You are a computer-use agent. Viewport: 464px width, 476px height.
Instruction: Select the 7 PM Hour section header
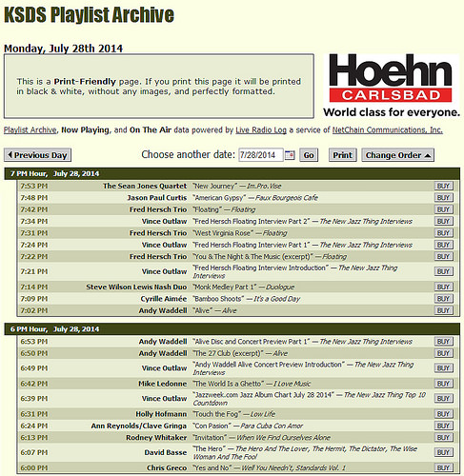coord(232,174)
